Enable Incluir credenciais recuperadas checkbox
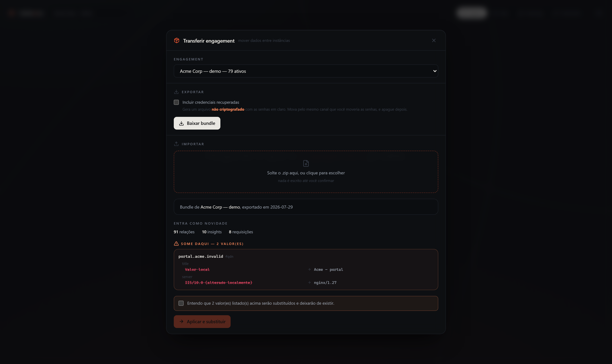Screen dimensions: 612x364 pyautogui.click(x=176, y=102)
